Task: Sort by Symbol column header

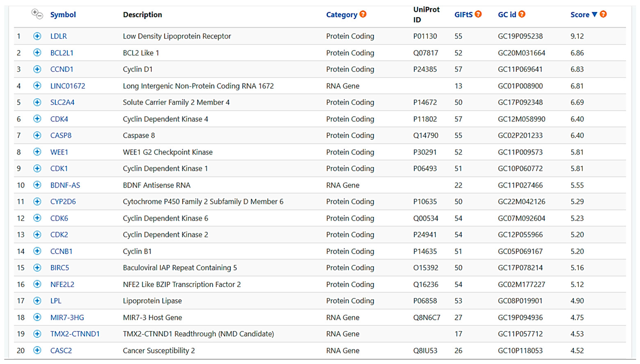Action: (x=63, y=15)
